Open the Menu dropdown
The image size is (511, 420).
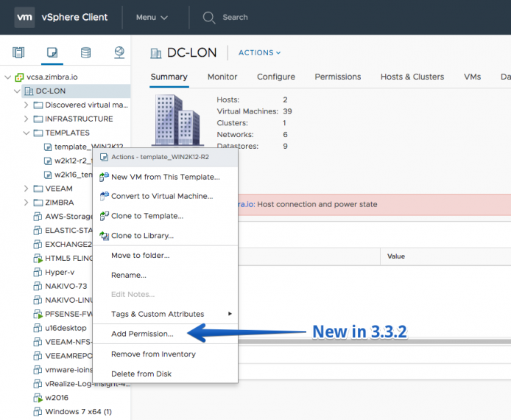pos(152,17)
